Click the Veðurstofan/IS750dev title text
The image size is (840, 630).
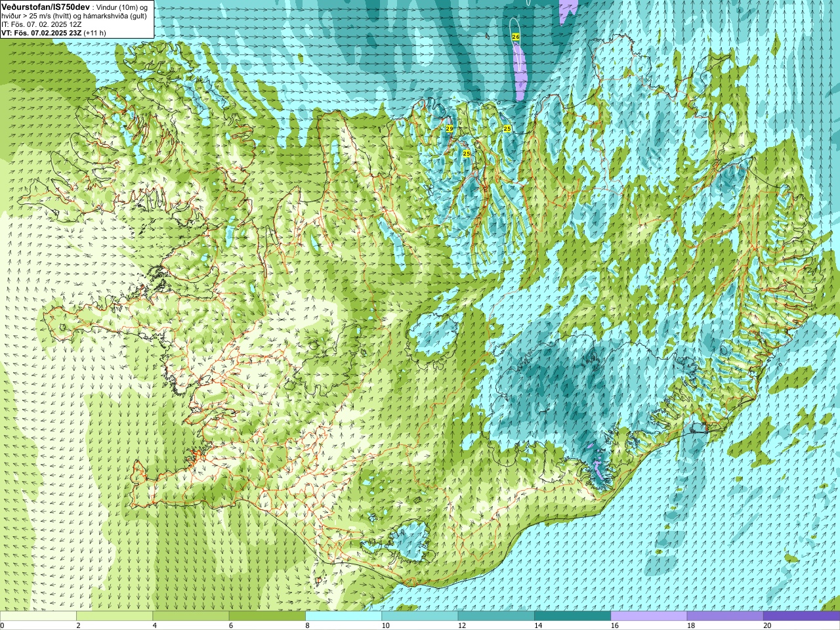click(46, 6)
